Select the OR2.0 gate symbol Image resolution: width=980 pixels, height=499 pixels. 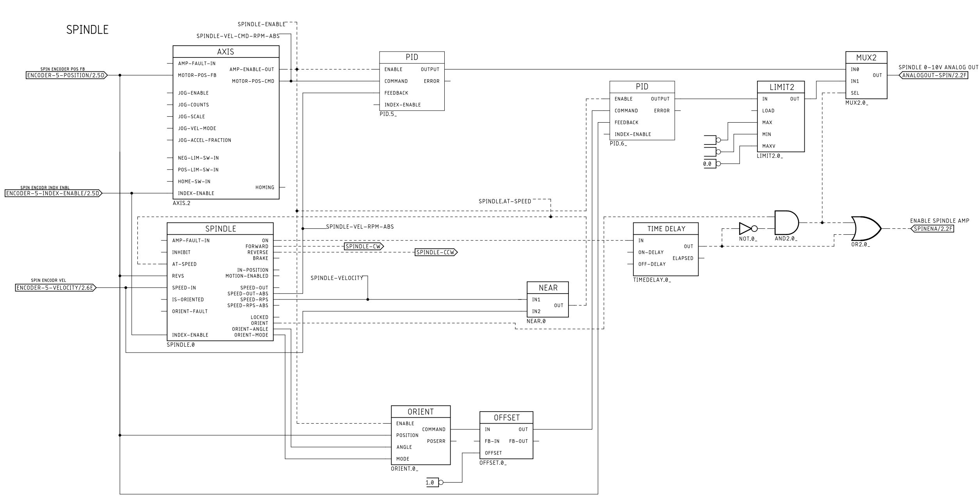(865, 228)
